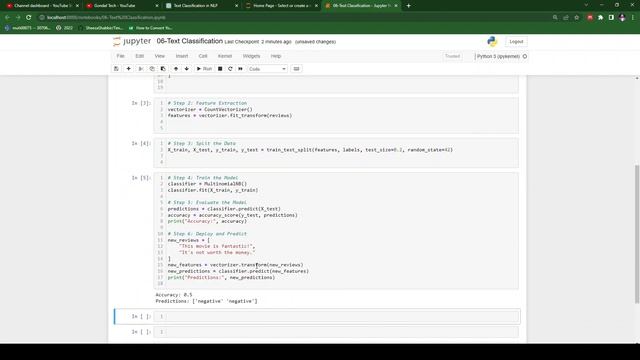Paste cells below icon in toolbar
Image resolution: width=640 pixels, height=360 pixels.
click(x=163, y=69)
